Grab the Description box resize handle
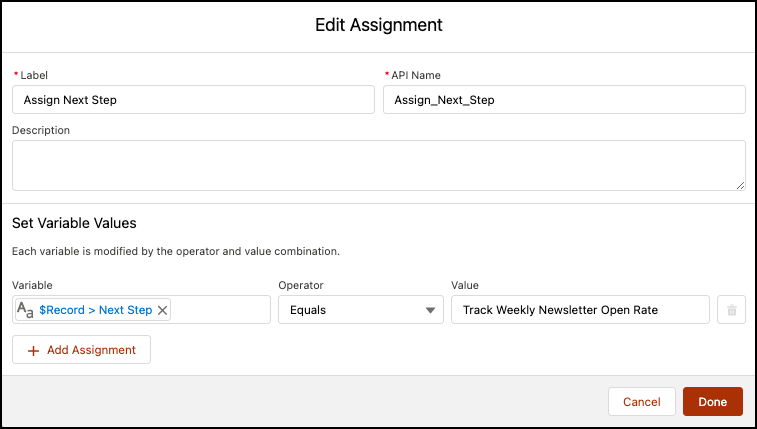 coord(740,184)
